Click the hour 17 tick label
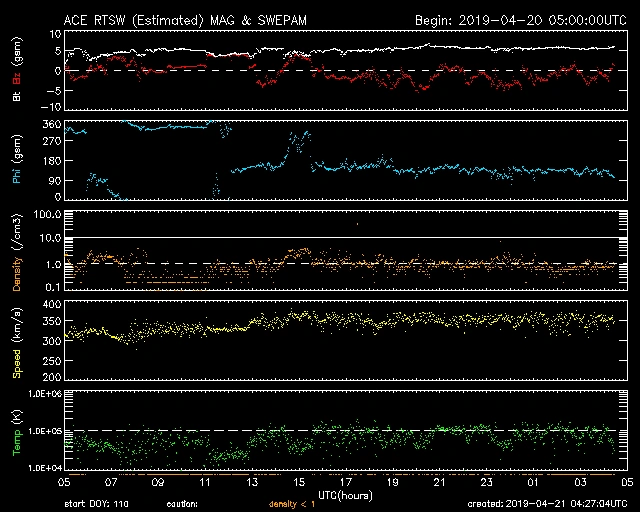The height and width of the screenshot is (512, 640). [346, 481]
